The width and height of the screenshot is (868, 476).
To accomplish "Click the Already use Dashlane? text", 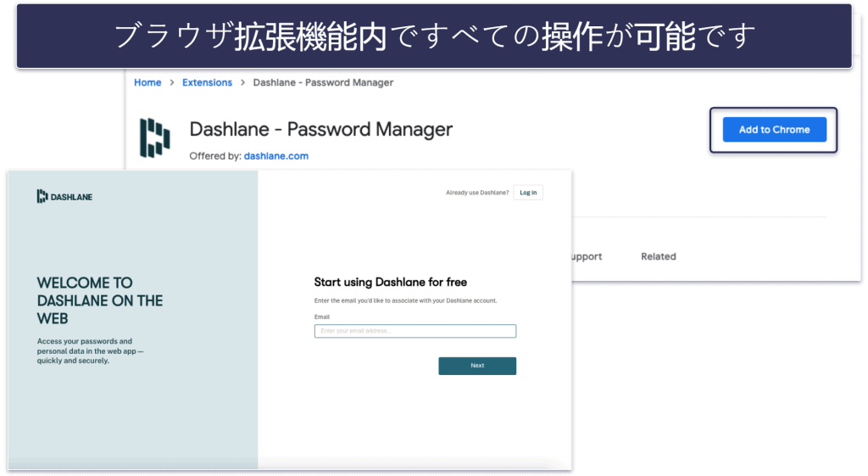I will point(477,193).
